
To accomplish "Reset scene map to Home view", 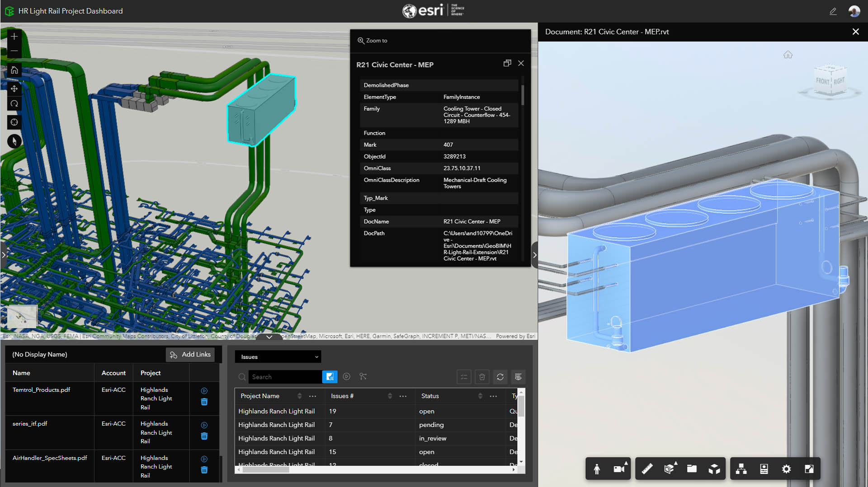I will pyautogui.click(x=14, y=70).
